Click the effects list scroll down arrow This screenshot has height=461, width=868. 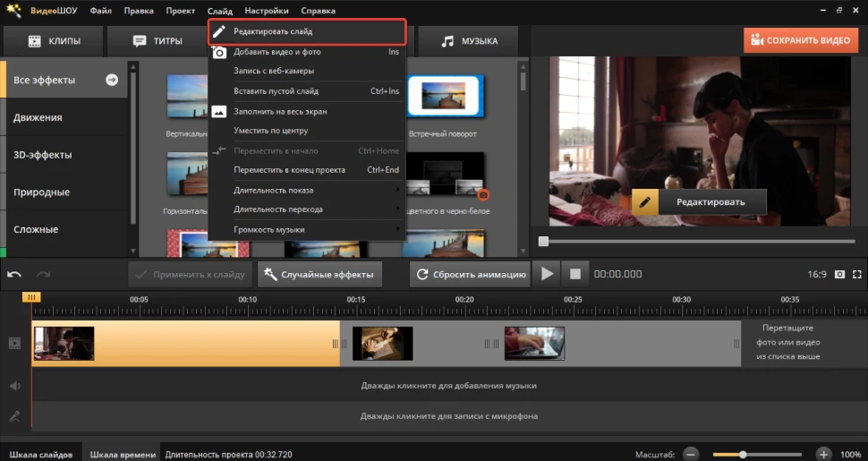523,251
